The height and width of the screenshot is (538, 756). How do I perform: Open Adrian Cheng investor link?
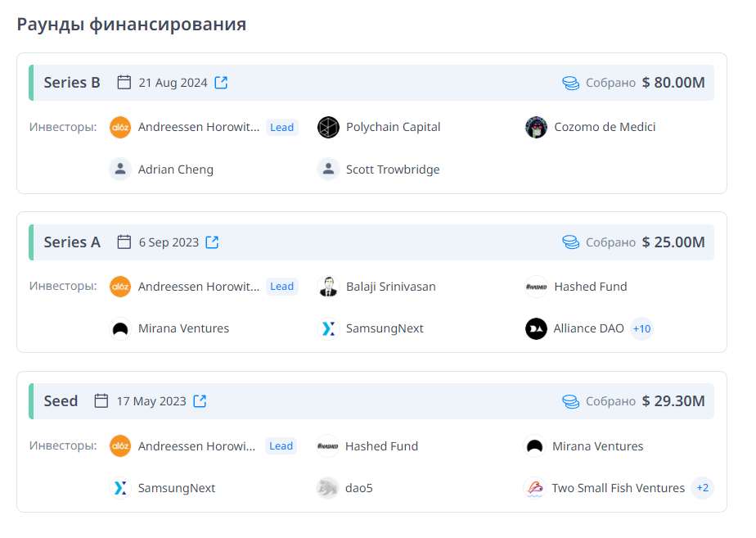tap(175, 170)
